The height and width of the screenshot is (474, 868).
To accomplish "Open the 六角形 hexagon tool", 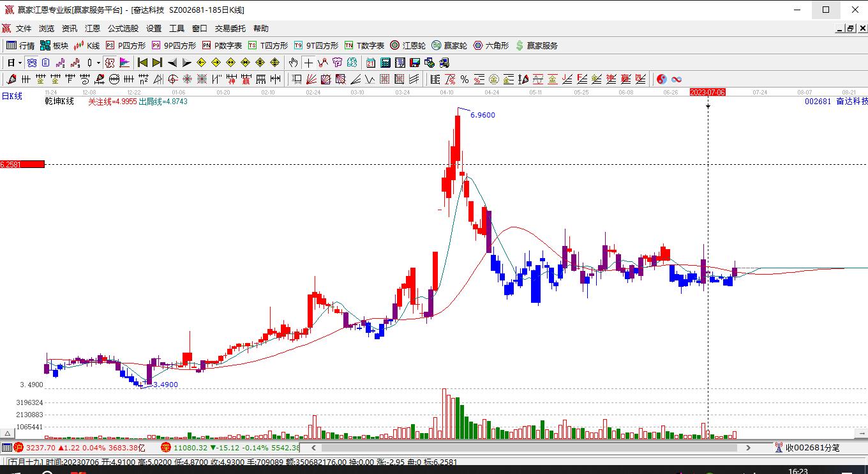I will 491,45.
